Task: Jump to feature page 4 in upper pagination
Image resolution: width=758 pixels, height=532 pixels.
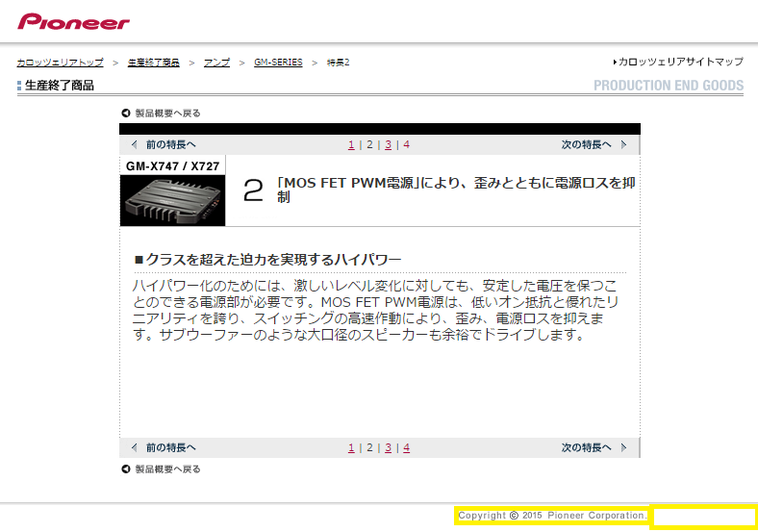Action: coord(407,145)
